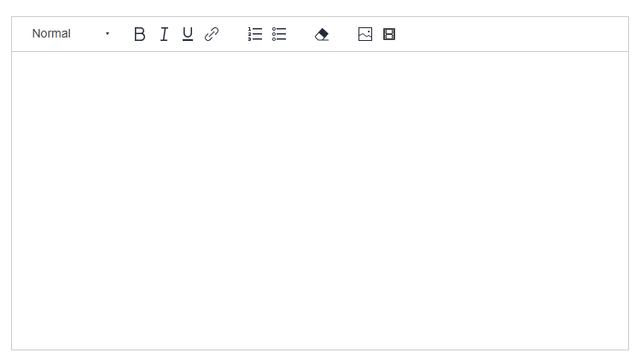Open the link insertion tool

tap(212, 34)
